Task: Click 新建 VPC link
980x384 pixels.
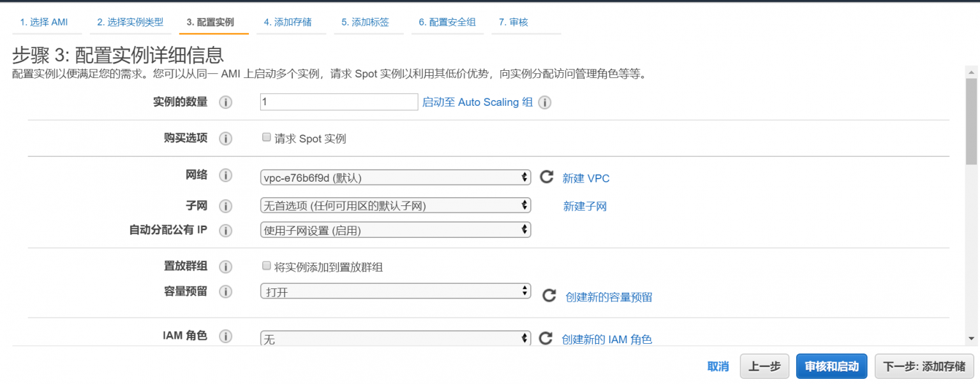Action: [x=586, y=179]
